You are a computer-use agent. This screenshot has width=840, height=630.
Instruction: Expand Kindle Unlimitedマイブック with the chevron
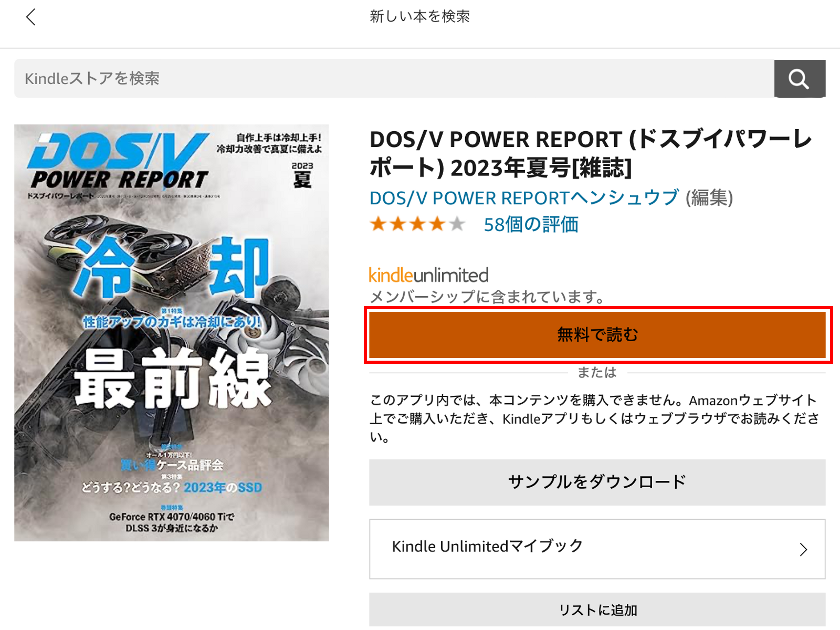pyautogui.click(x=803, y=549)
